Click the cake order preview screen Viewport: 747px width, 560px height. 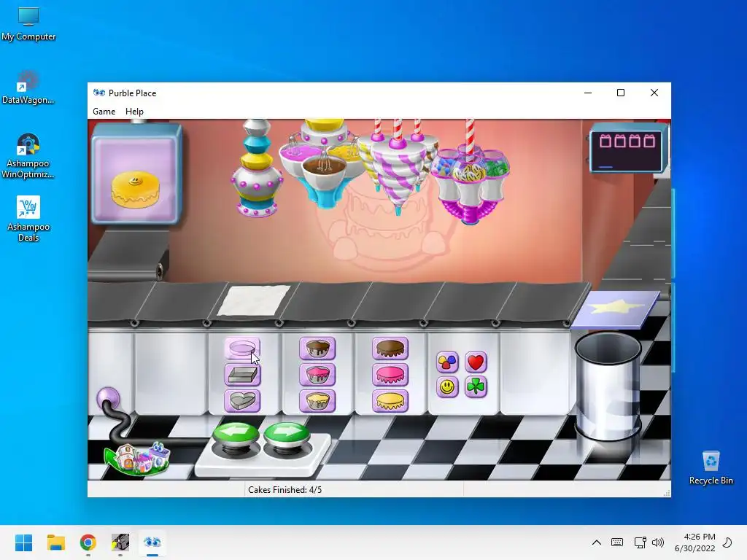(x=136, y=174)
